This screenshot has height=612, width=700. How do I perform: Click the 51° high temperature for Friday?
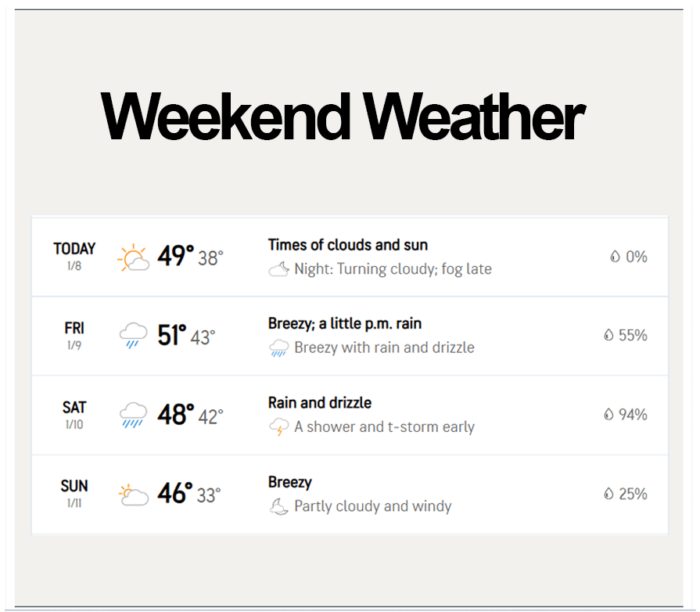click(172, 336)
